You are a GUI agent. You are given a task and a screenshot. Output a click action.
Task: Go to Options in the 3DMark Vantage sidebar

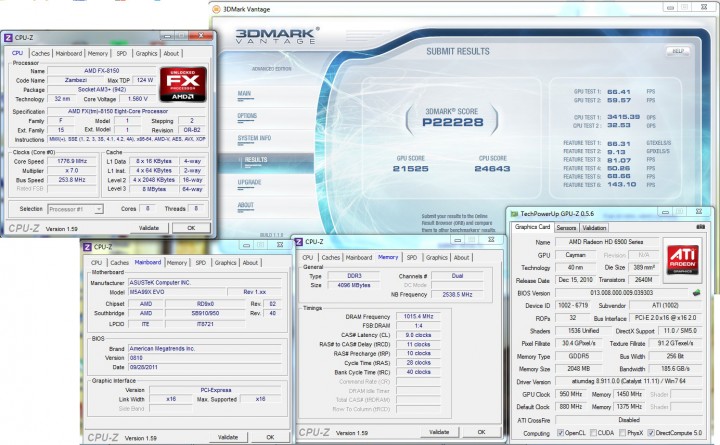point(247,116)
